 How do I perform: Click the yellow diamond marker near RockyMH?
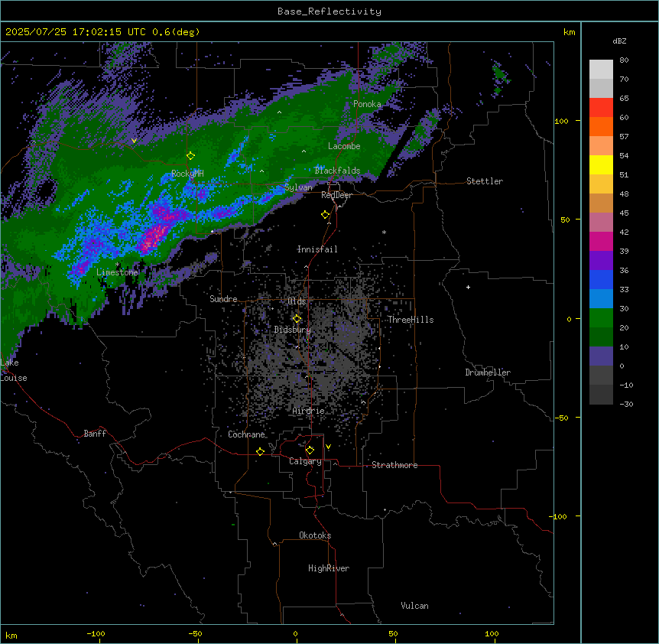(190, 156)
